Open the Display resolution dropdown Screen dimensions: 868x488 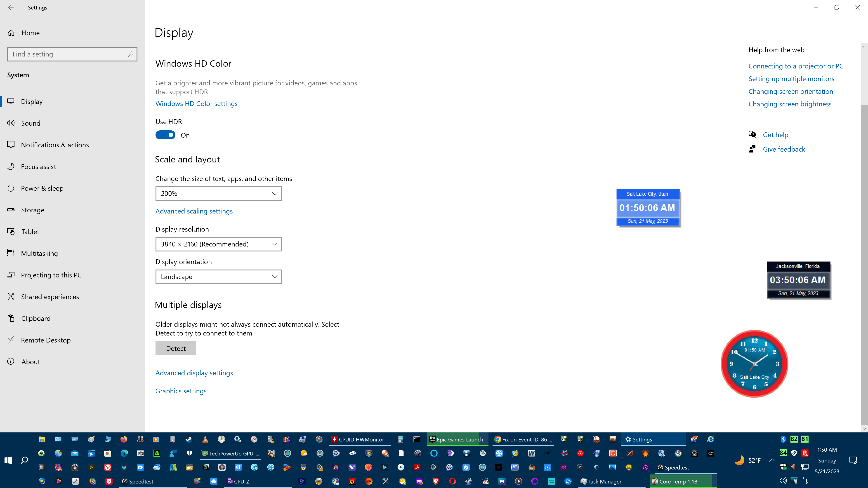pyautogui.click(x=218, y=244)
